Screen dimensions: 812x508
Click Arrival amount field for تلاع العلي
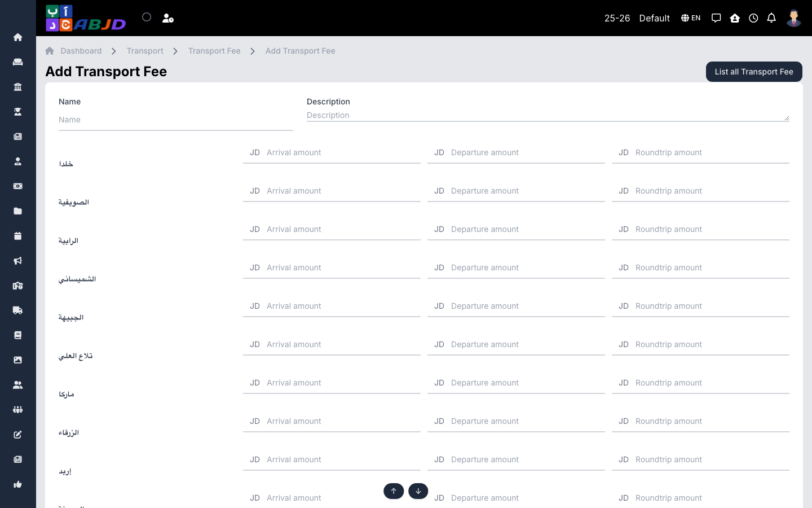(332, 344)
